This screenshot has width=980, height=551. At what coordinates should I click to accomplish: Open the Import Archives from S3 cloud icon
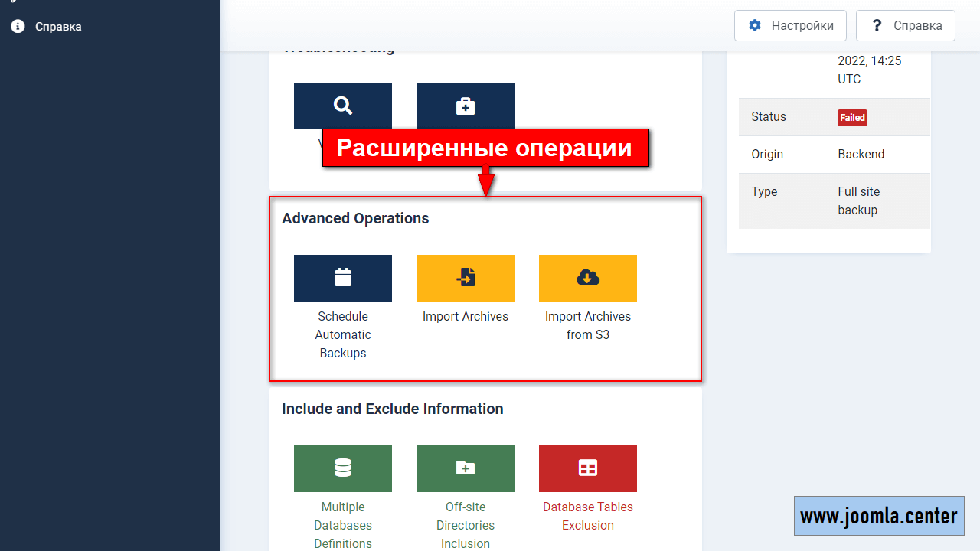point(588,278)
